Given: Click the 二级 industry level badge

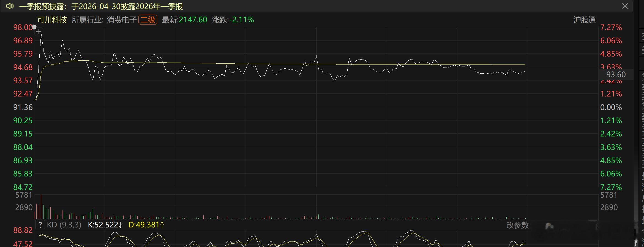Looking at the screenshot, I should pos(148,20).
